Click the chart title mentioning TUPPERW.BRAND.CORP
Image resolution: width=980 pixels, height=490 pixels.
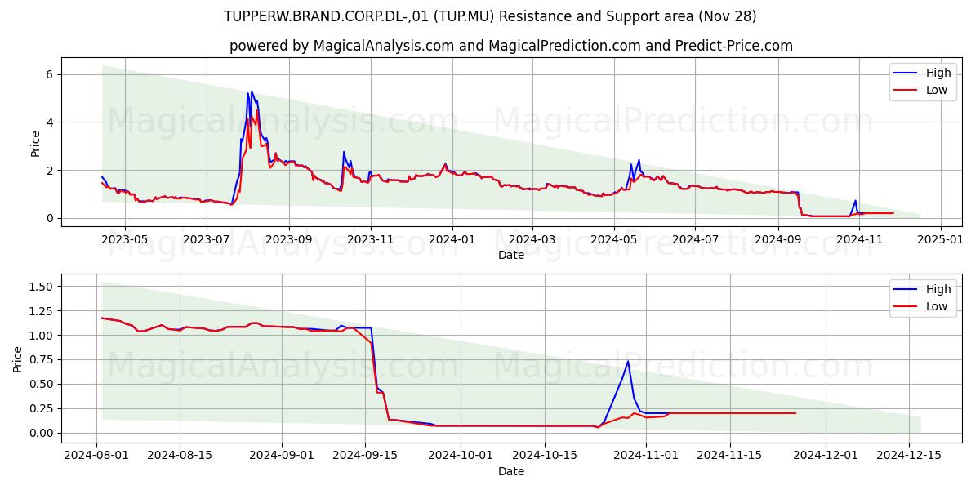(x=490, y=16)
